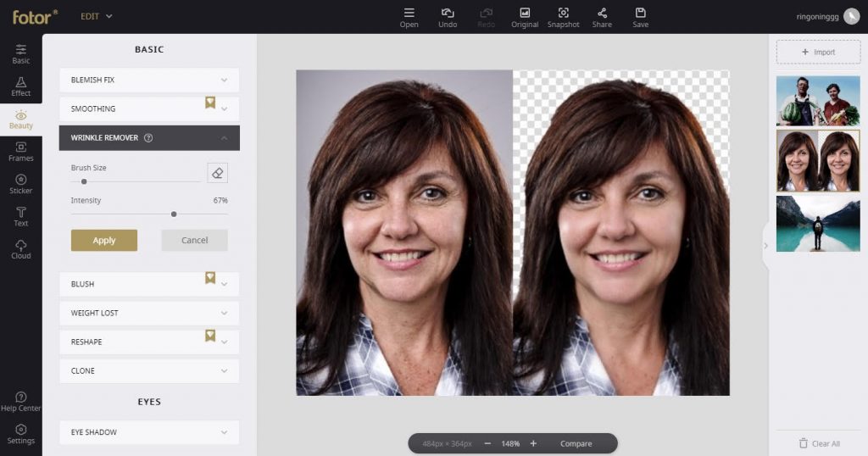Click the 148% zoom value
868x456 pixels.
[510, 444]
